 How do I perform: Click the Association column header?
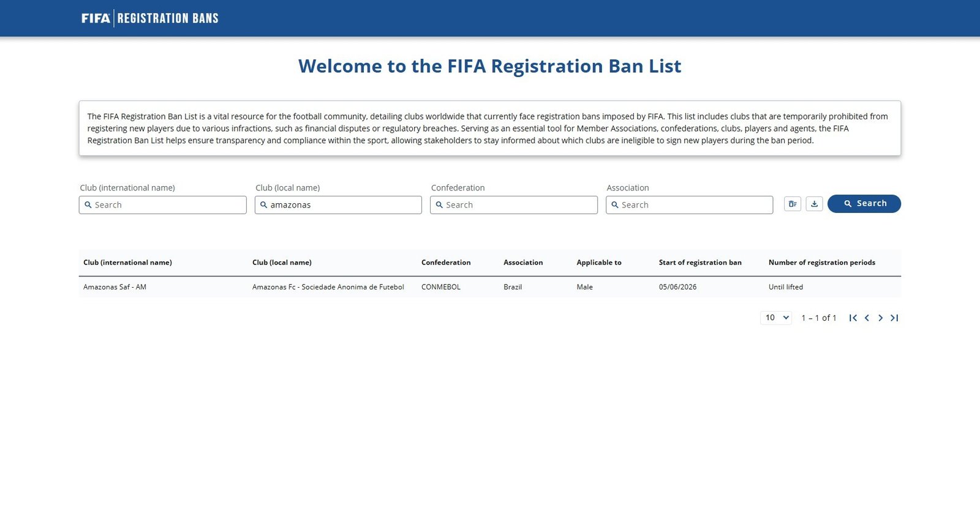tap(523, 263)
